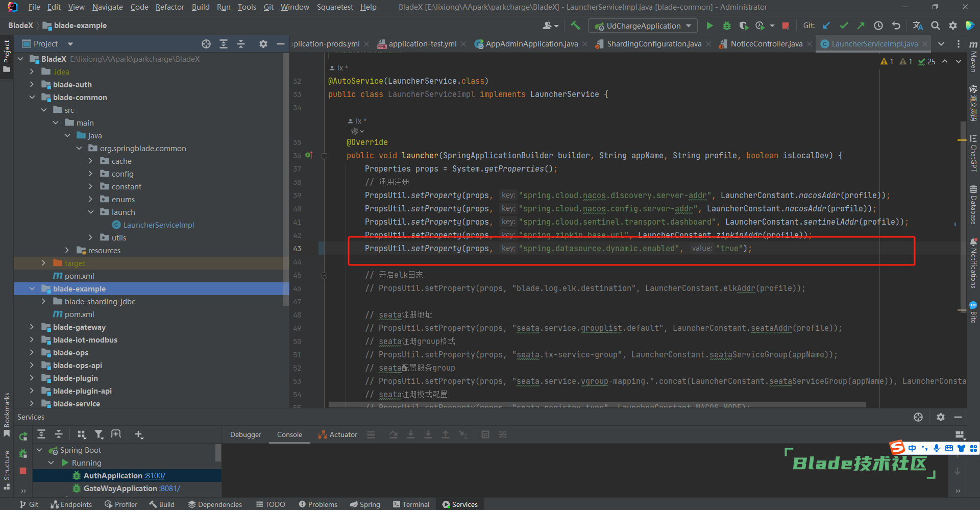
Task: Expand the blade-gateway module
Action: (32, 327)
